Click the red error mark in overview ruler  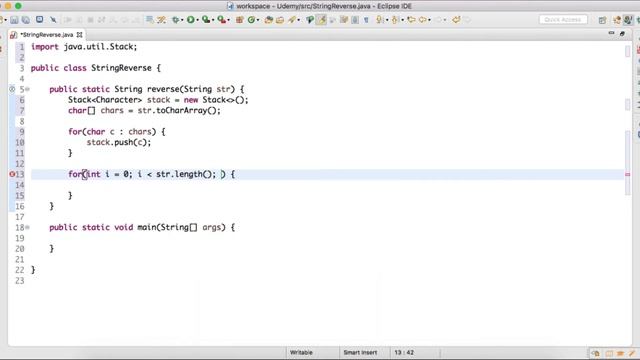click(627, 174)
